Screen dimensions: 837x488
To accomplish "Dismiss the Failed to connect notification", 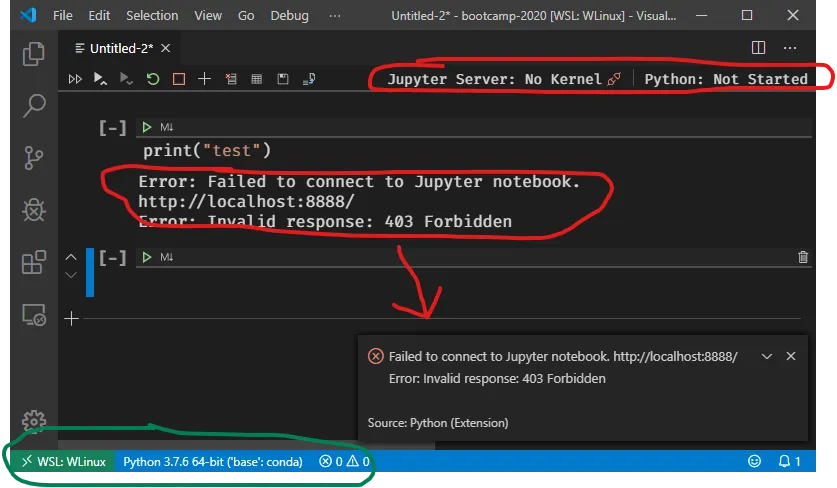I will (x=791, y=356).
